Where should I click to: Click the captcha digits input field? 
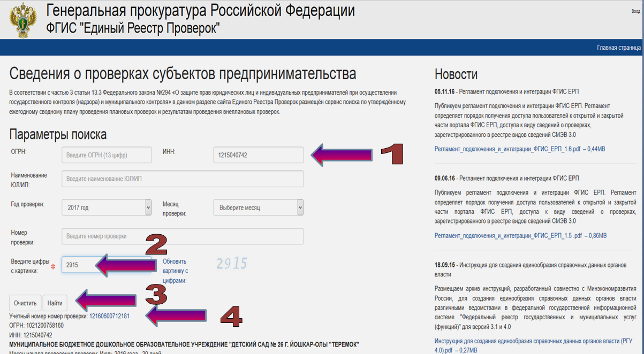point(107,265)
